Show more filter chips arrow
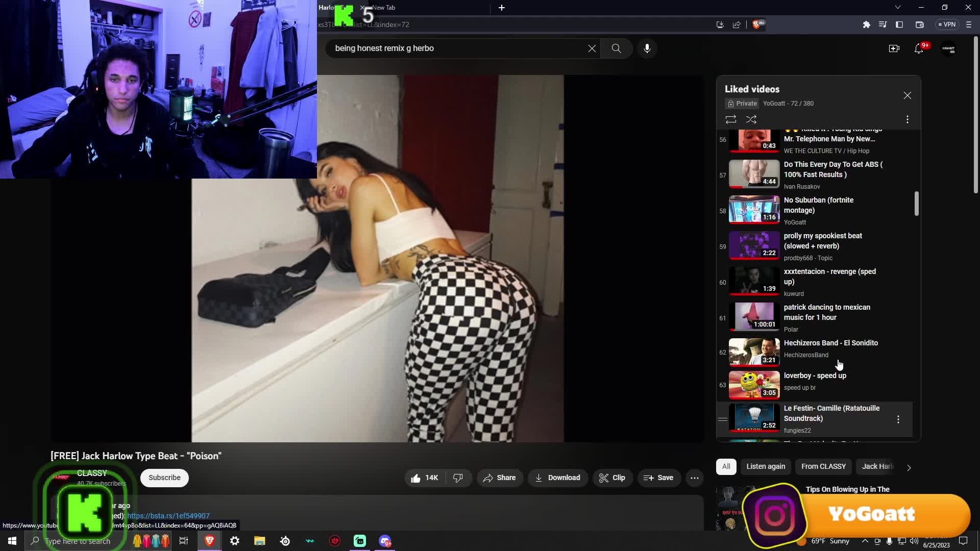 pos(909,467)
